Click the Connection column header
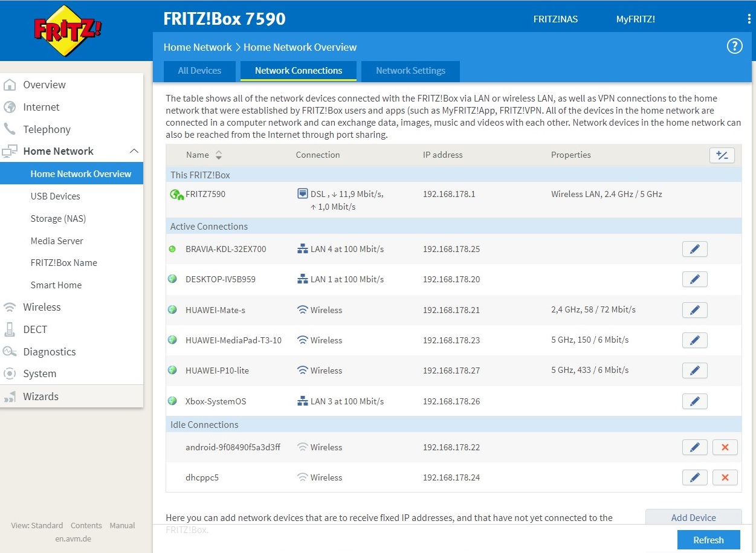This screenshot has height=553, width=756. point(318,155)
